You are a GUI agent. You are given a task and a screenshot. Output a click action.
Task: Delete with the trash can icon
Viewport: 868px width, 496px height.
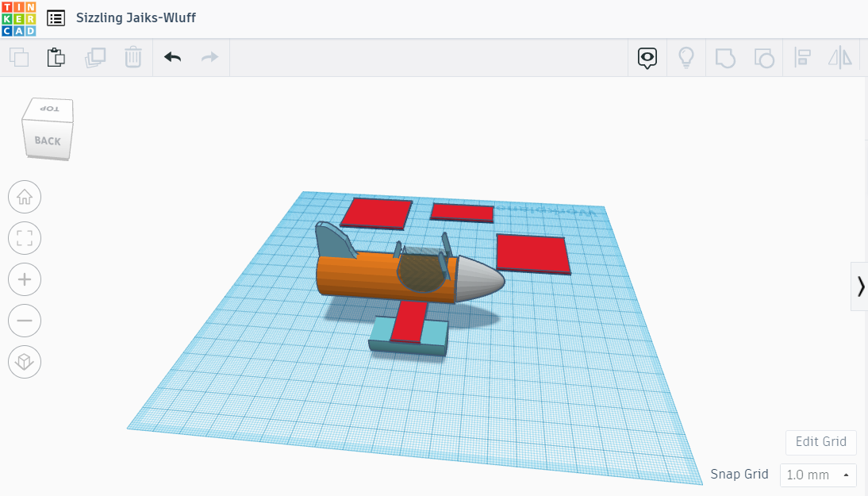(133, 57)
